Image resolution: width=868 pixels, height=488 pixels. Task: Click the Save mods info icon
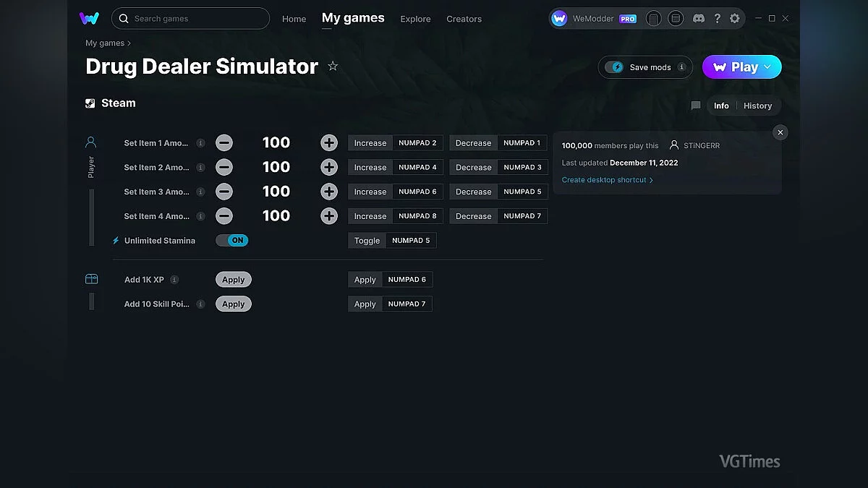coord(681,67)
